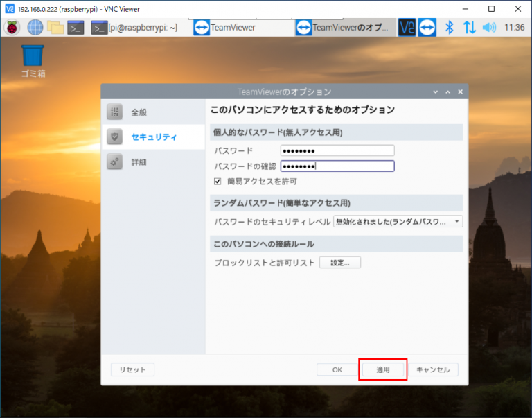Viewport: 532px width, 418px height.
Task: Click the 全般 sliders icon
Action: pyautogui.click(x=115, y=112)
